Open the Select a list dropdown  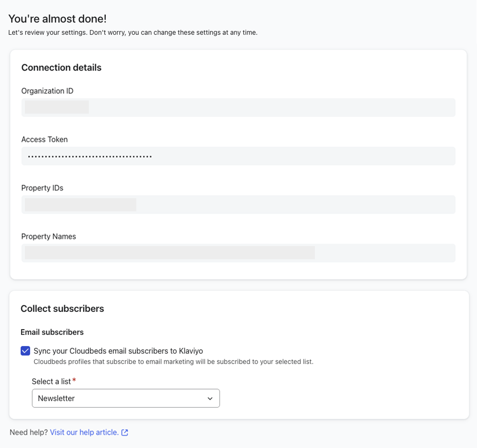pos(125,398)
